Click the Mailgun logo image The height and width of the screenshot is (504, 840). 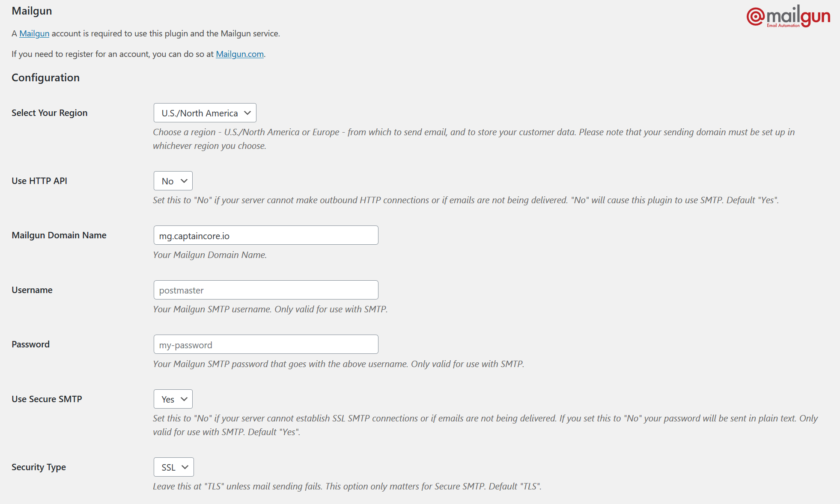coord(788,16)
